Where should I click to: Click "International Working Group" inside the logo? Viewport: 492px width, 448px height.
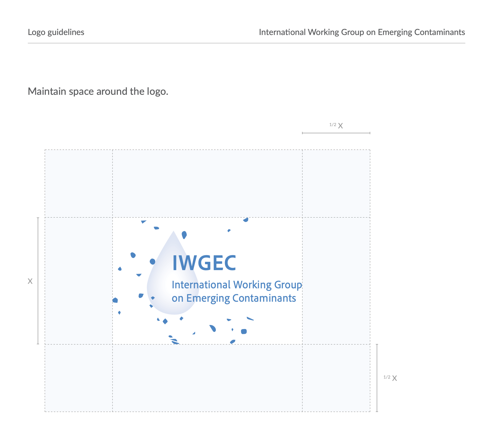click(237, 285)
